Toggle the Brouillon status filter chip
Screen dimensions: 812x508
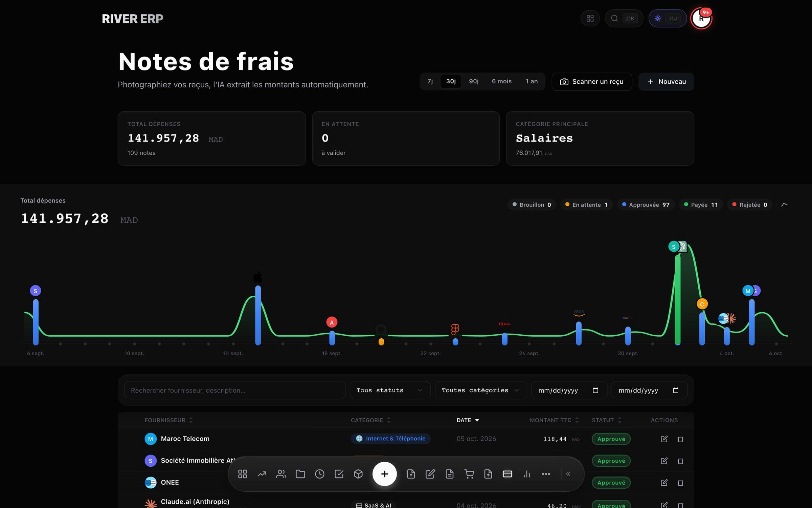click(x=532, y=205)
